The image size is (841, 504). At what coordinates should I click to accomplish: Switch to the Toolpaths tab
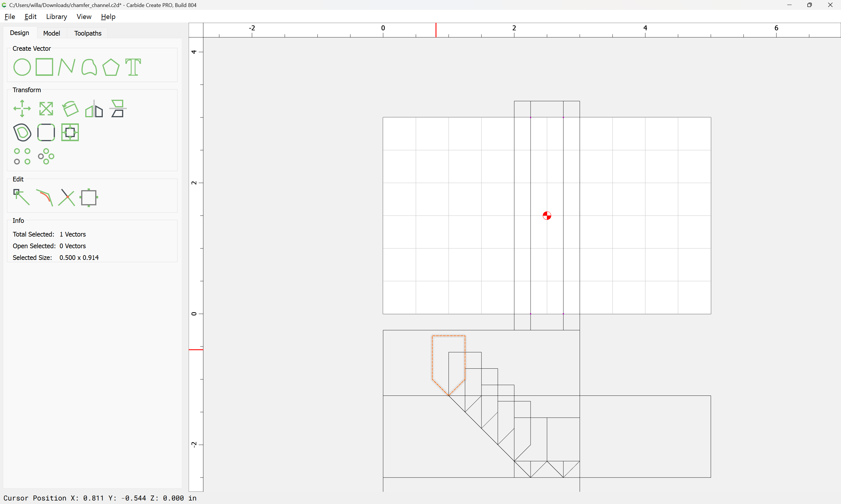88,33
